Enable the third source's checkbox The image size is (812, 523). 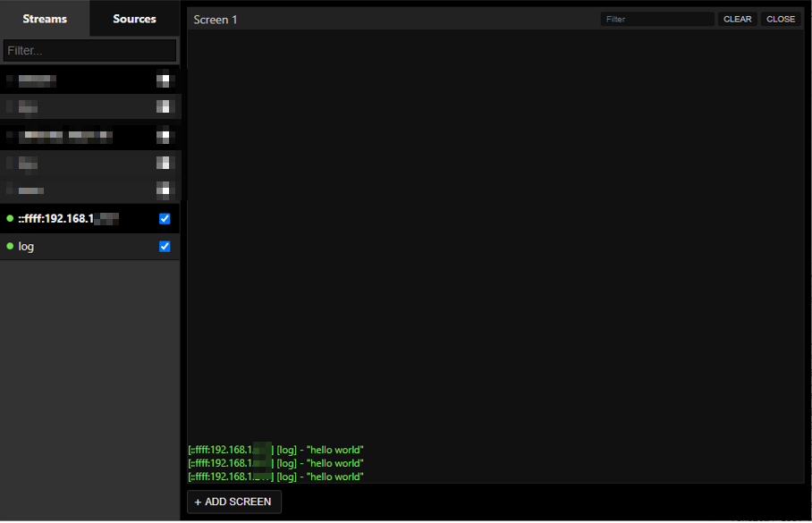coord(163,136)
